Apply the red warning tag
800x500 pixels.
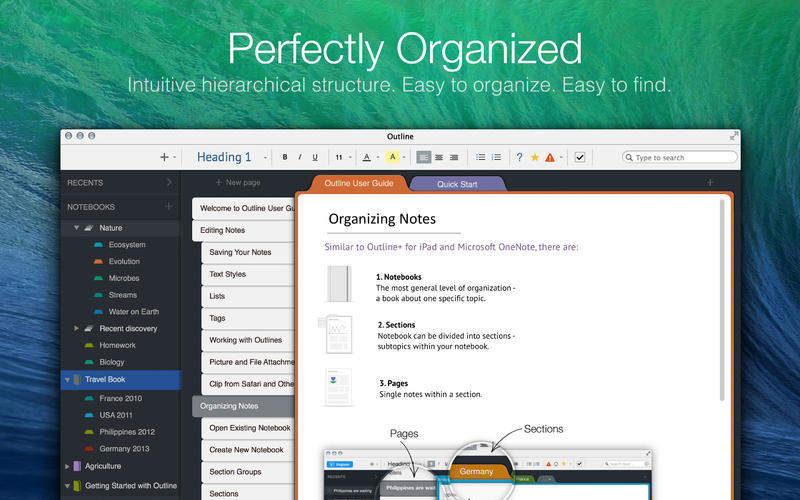[x=549, y=157]
